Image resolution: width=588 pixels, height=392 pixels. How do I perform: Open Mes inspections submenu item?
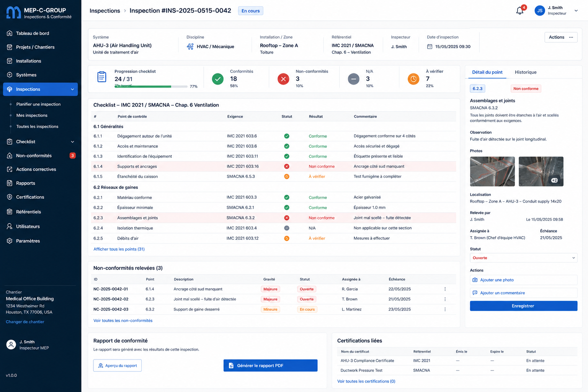(x=32, y=115)
